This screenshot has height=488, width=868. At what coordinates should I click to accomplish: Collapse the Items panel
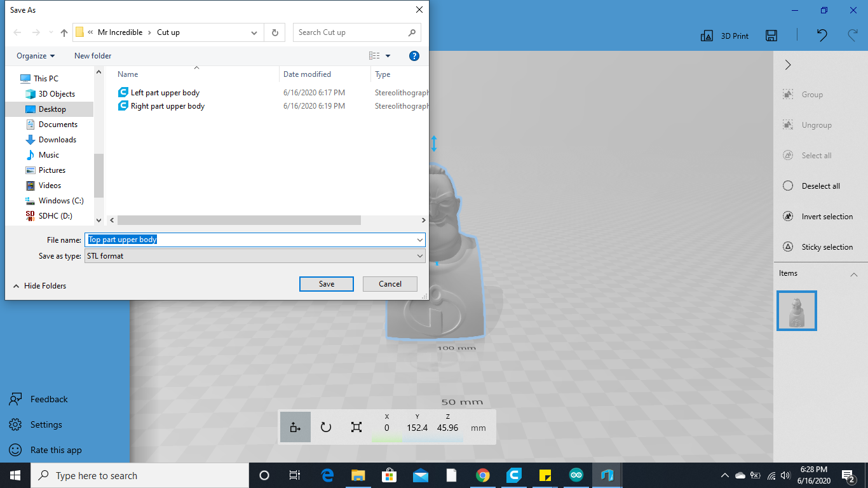click(853, 273)
